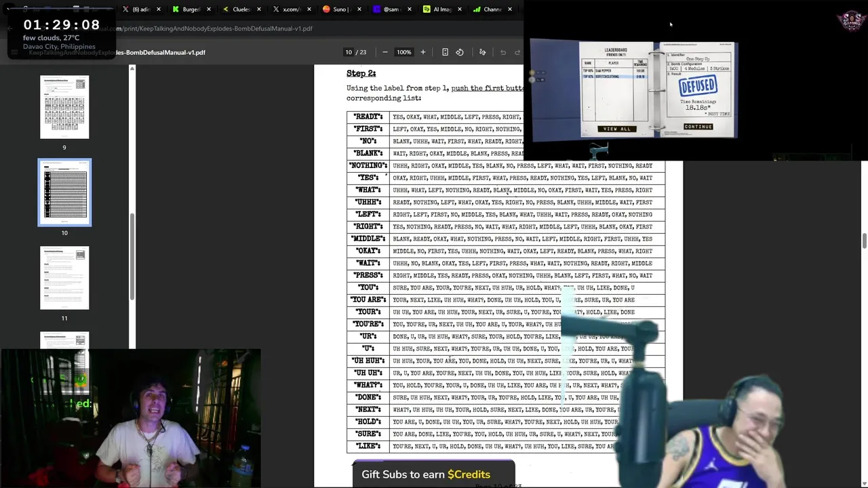The height and width of the screenshot is (488, 868).
Task: Click the "UHHH": row label
Action: coord(368,202)
